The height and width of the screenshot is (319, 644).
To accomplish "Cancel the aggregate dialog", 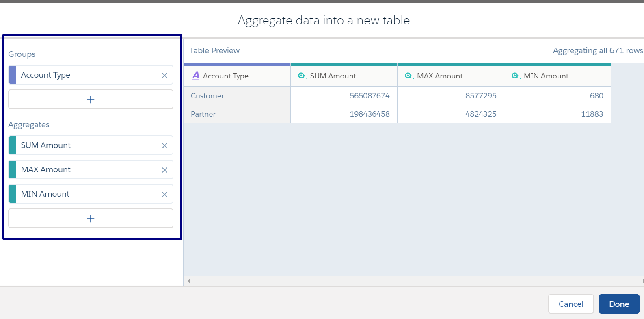I will pos(571,304).
